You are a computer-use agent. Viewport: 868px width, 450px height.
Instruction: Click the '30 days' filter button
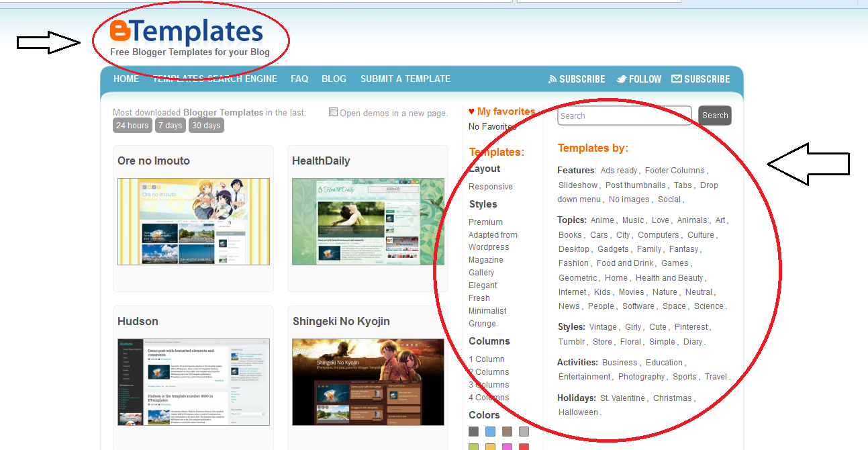pyautogui.click(x=206, y=125)
